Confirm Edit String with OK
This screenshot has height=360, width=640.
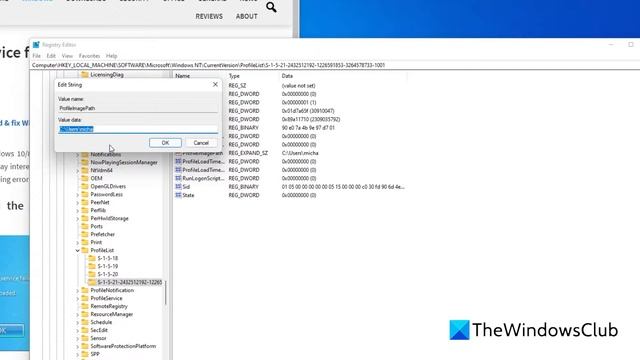coord(165,143)
